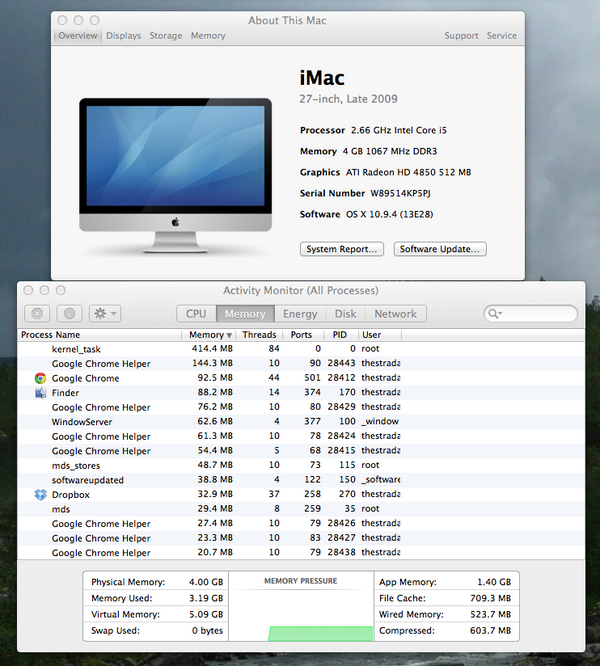Click the App Memory 1.40 GB value

point(494,582)
